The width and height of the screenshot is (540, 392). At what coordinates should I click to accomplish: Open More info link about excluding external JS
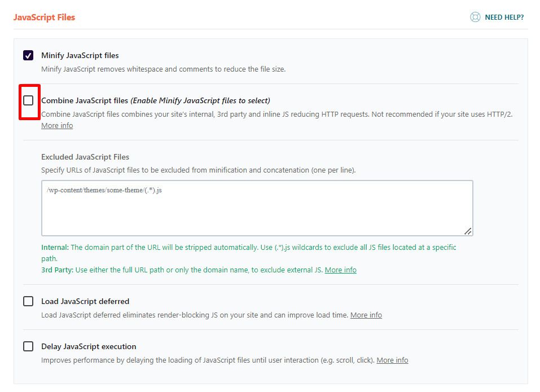pos(340,270)
